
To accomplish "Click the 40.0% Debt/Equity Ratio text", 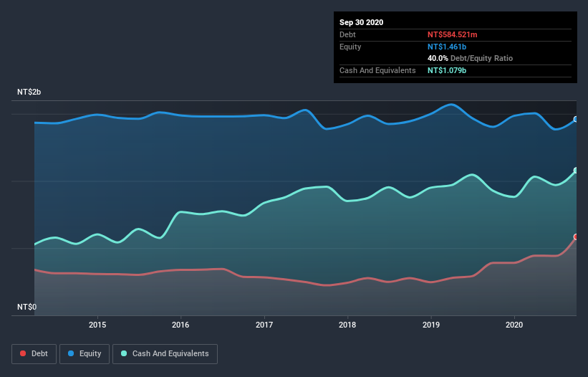I will coord(470,58).
